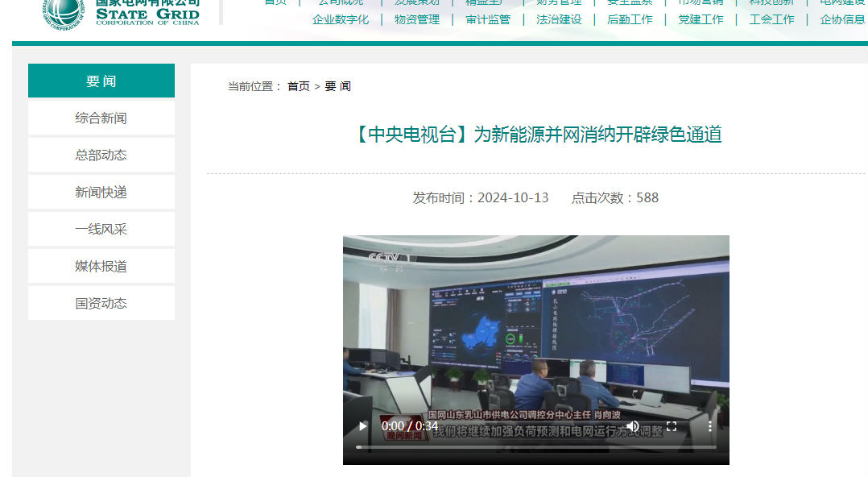The image size is (868, 477).
Task: Click the video time readout 0:00 / 0:34
Action: coord(410,426)
